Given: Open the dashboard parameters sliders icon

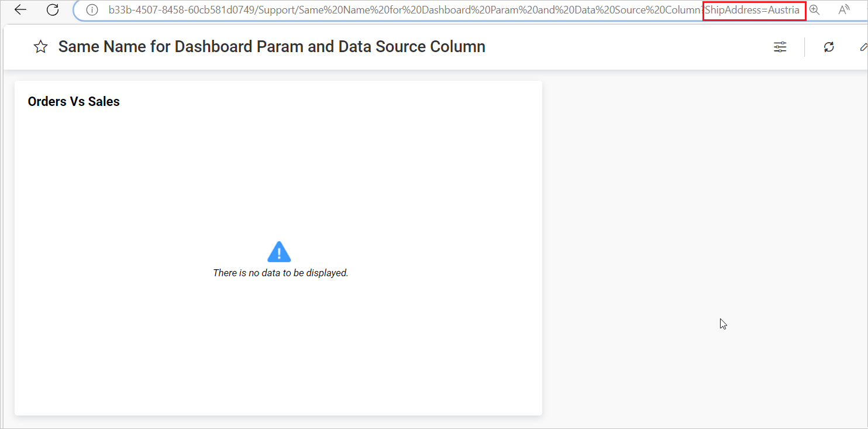Looking at the screenshot, I should (780, 47).
